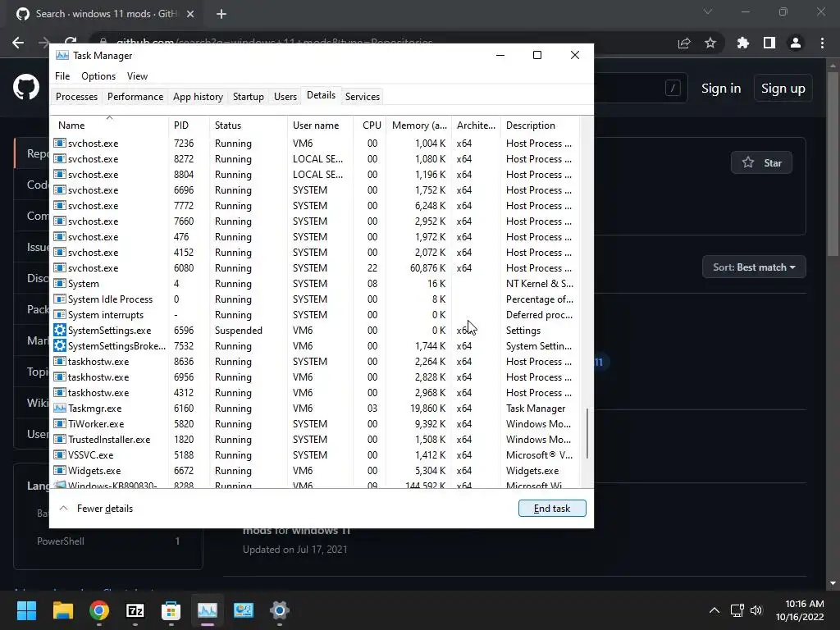Open volume control in system tray
840x630 pixels.
coord(756,610)
